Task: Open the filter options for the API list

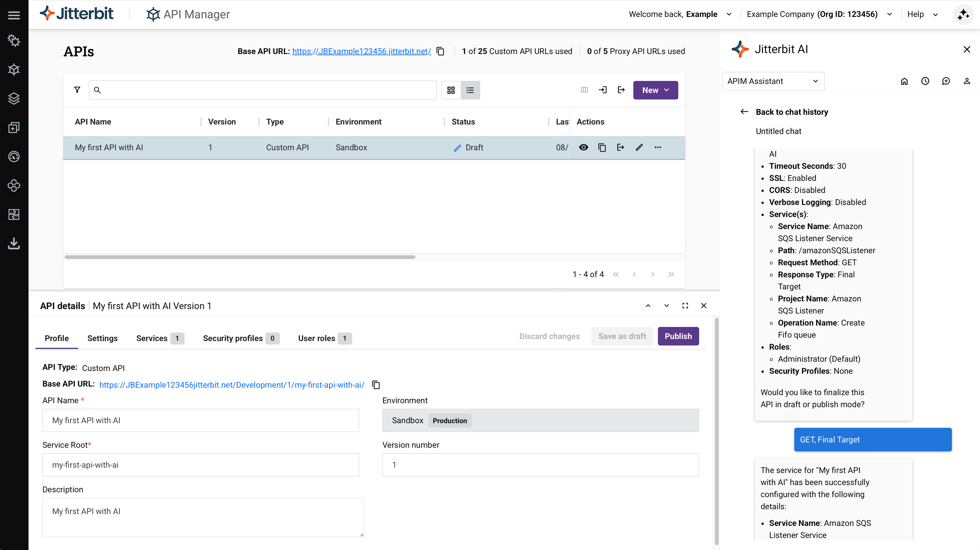Action: (77, 90)
